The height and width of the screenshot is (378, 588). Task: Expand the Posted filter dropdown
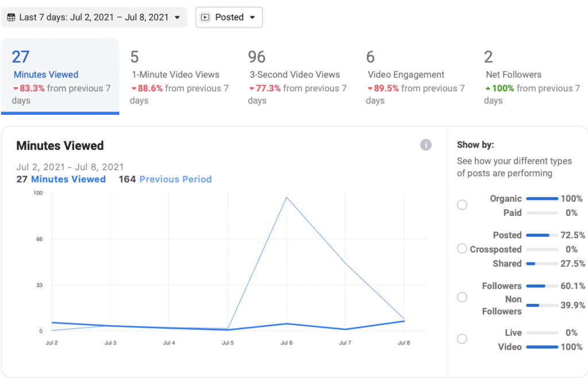tap(229, 17)
